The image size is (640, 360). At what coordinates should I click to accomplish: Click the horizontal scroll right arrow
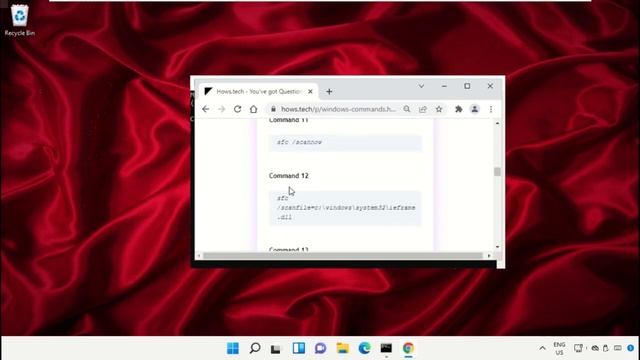click(x=489, y=256)
